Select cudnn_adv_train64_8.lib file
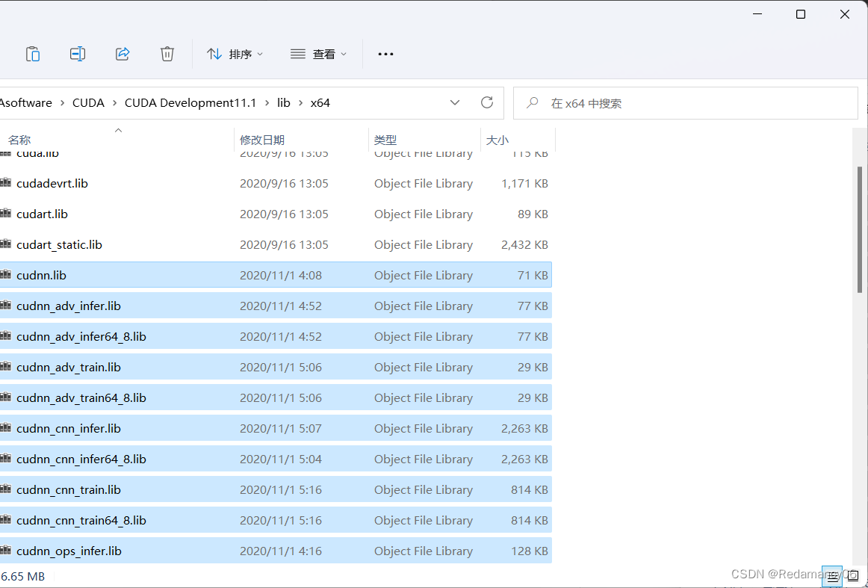This screenshot has height=588, width=868. point(276,397)
